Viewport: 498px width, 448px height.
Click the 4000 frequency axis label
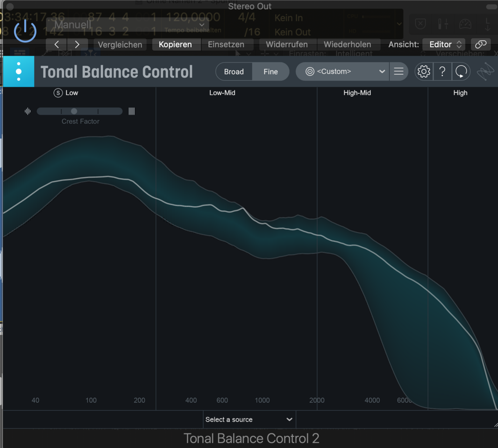372,400
